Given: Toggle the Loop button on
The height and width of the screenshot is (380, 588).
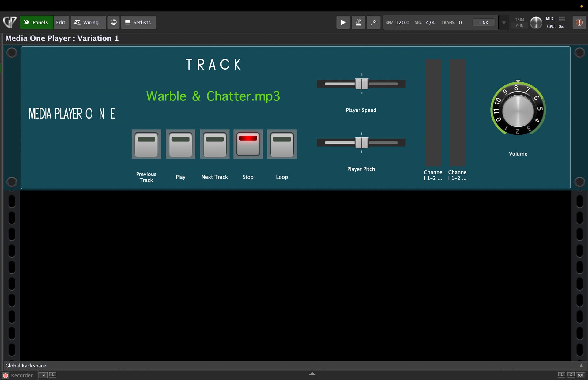Looking at the screenshot, I should [282, 144].
